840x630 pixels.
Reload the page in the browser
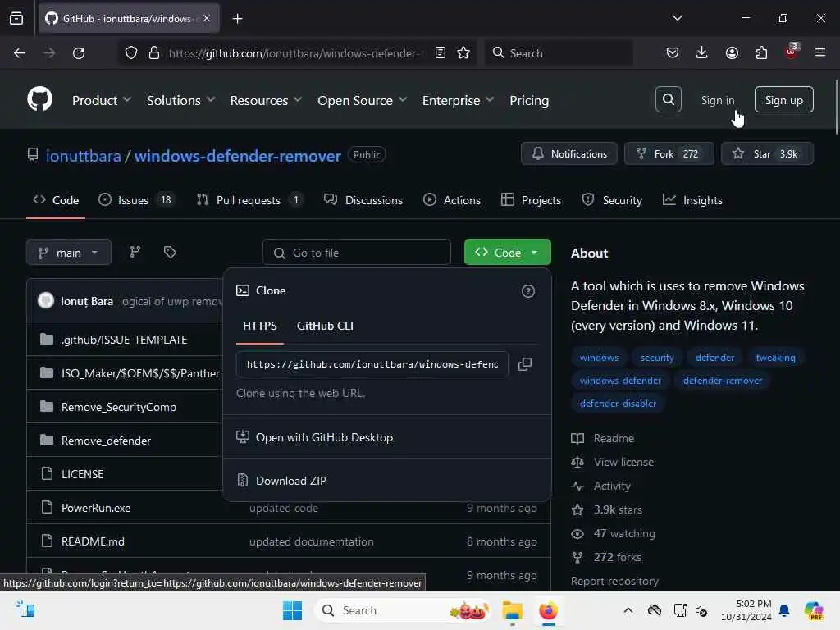pos(79,53)
